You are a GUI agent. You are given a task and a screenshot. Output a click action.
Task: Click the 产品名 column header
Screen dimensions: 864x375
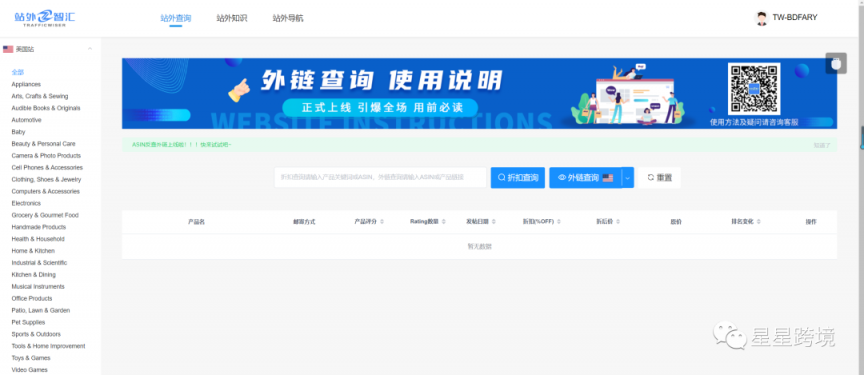click(x=196, y=222)
